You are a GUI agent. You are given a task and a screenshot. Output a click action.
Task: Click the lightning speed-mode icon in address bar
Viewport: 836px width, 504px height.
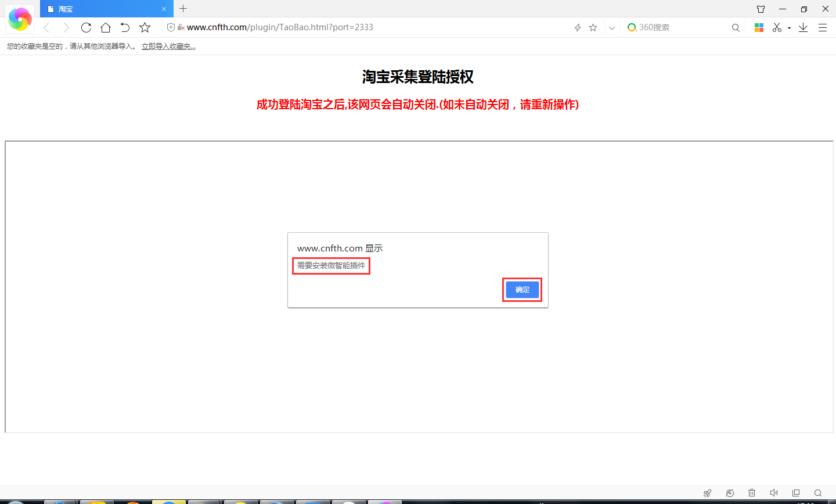pyautogui.click(x=578, y=27)
